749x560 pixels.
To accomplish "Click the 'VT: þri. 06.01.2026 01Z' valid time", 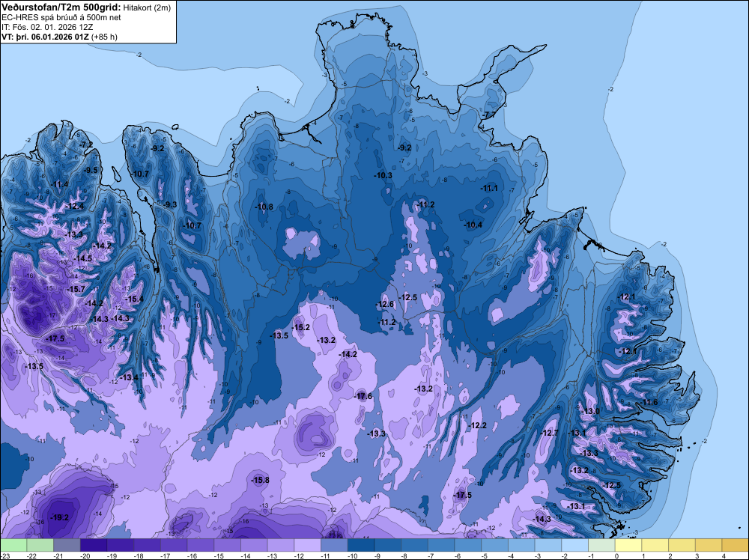I will pyautogui.click(x=45, y=37).
